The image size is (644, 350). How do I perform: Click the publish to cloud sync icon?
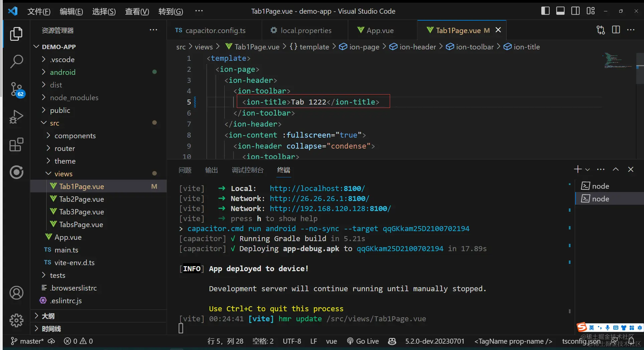51,341
